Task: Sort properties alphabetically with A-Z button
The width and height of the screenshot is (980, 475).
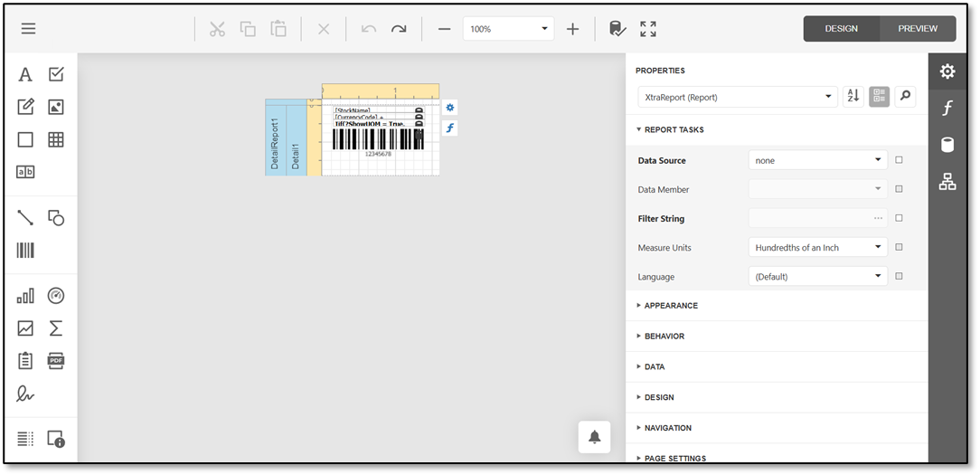Action: click(x=853, y=97)
